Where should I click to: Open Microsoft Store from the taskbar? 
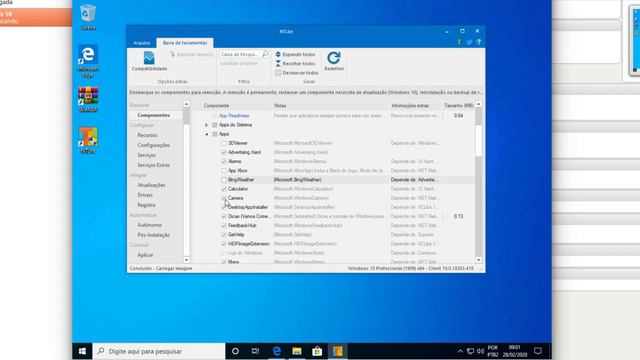pos(317,351)
